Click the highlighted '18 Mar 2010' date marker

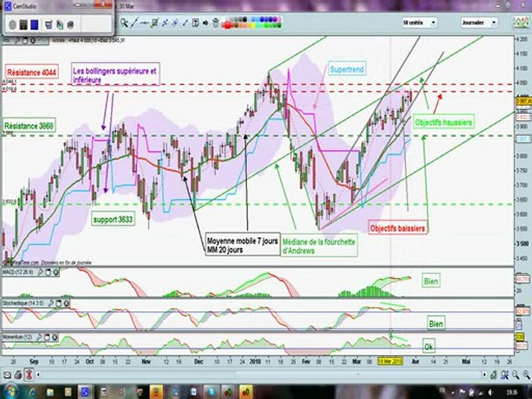(x=390, y=362)
